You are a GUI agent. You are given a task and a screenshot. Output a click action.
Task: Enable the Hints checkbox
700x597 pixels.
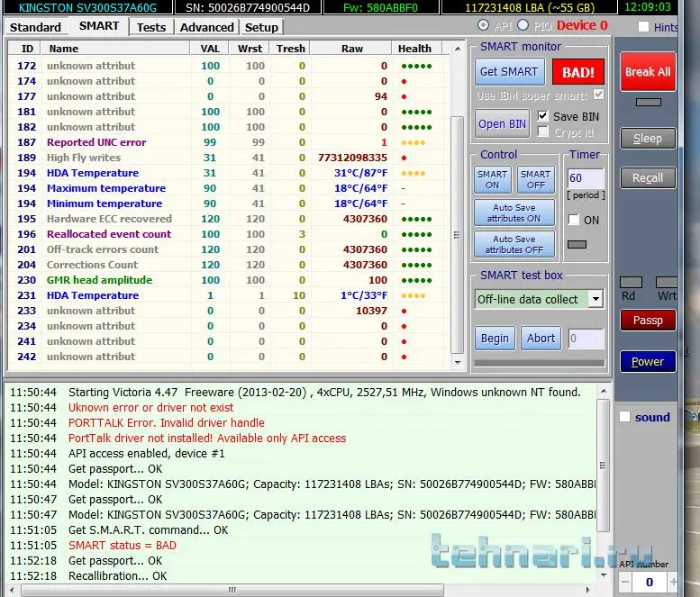(643, 27)
